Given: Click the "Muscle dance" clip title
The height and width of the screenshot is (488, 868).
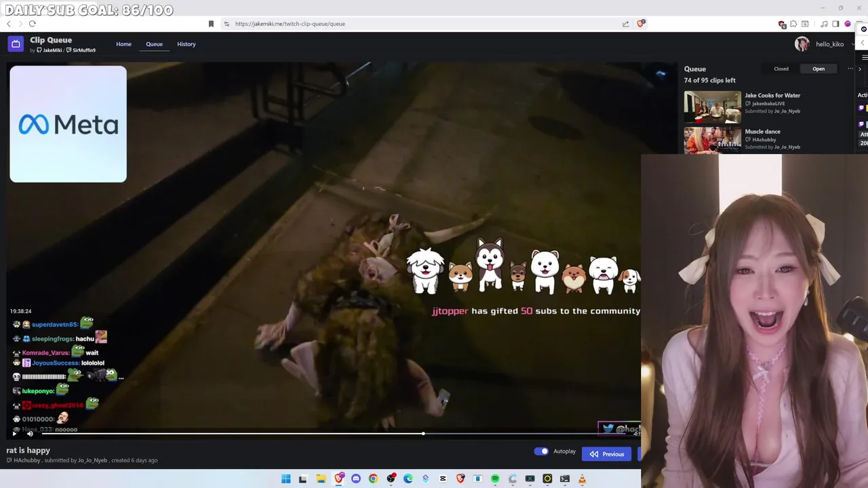Looking at the screenshot, I should pos(762,131).
